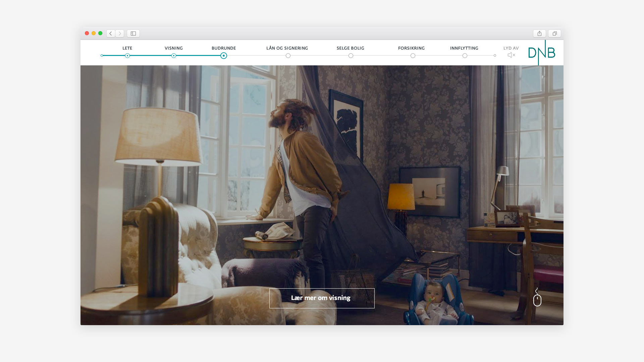Image resolution: width=644 pixels, height=362 pixels.
Task: Minimize the window with yellow button
Action: click(x=94, y=33)
